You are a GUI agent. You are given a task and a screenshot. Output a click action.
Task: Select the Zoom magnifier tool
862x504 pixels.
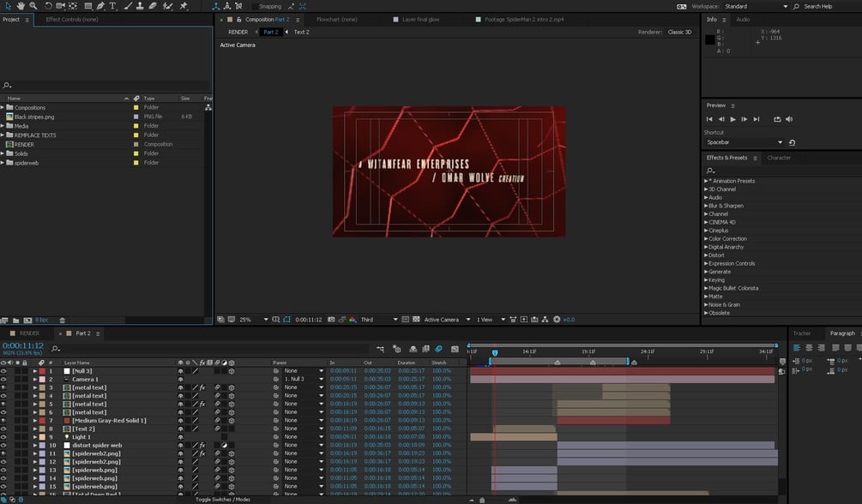coord(33,6)
